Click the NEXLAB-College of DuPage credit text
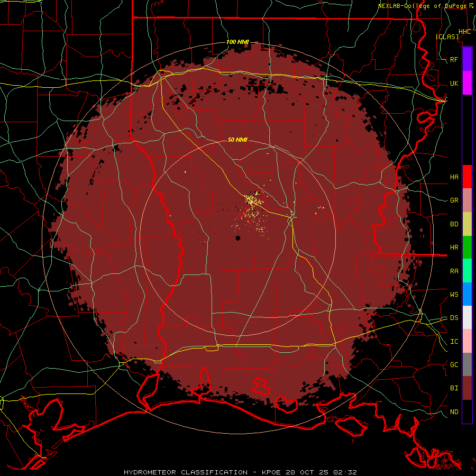Screen dimensions: 476x476 coord(422,6)
